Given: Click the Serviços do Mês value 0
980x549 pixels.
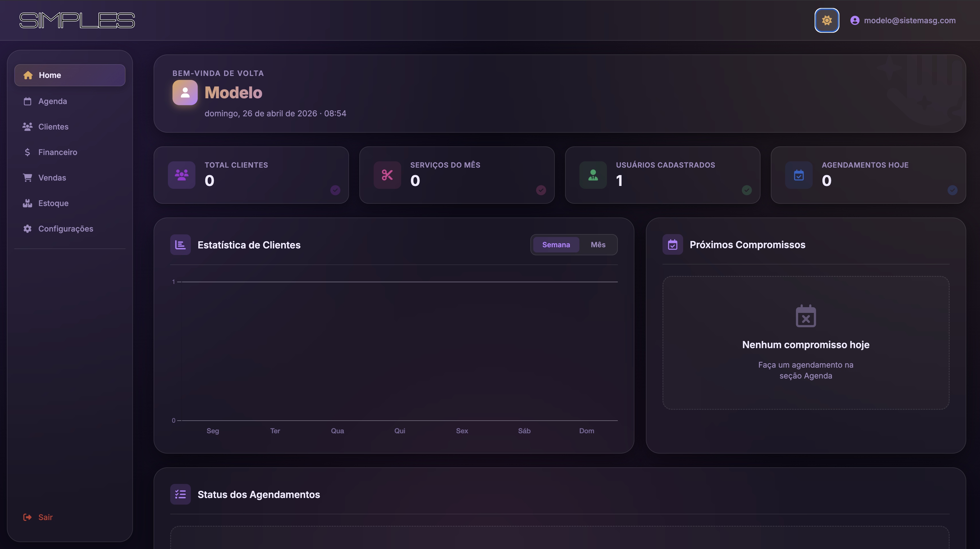Looking at the screenshot, I should pyautogui.click(x=415, y=180).
